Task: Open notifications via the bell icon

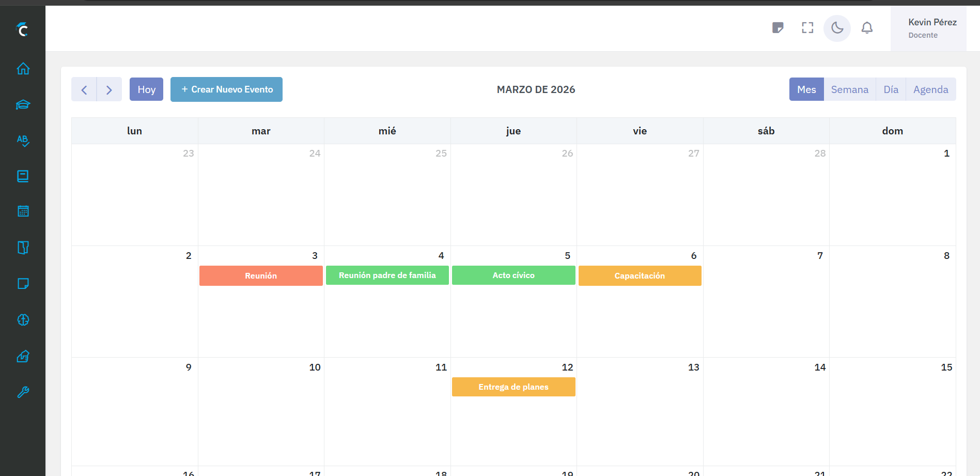Action: click(x=867, y=28)
